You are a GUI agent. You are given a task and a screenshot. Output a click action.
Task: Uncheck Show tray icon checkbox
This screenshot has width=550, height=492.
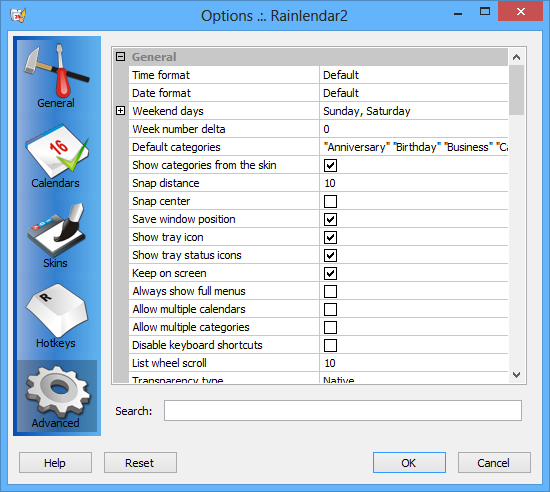coord(330,237)
